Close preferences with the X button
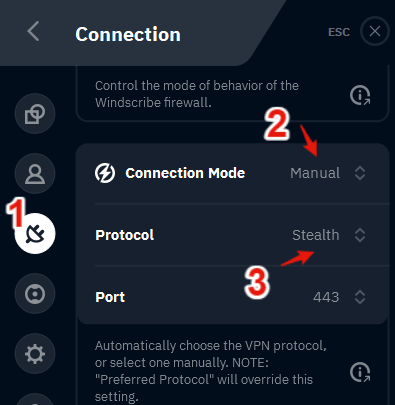This screenshot has height=405, width=395. click(x=375, y=31)
